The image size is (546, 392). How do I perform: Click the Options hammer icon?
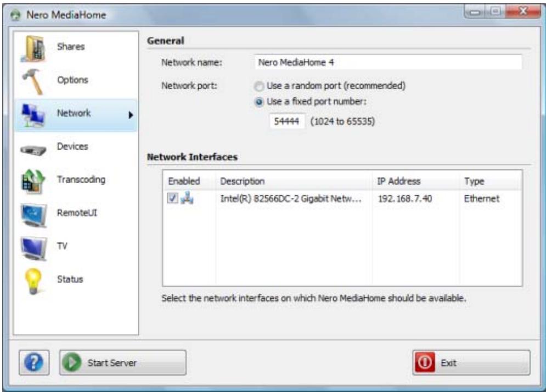pyautogui.click(x=33, y=81)
